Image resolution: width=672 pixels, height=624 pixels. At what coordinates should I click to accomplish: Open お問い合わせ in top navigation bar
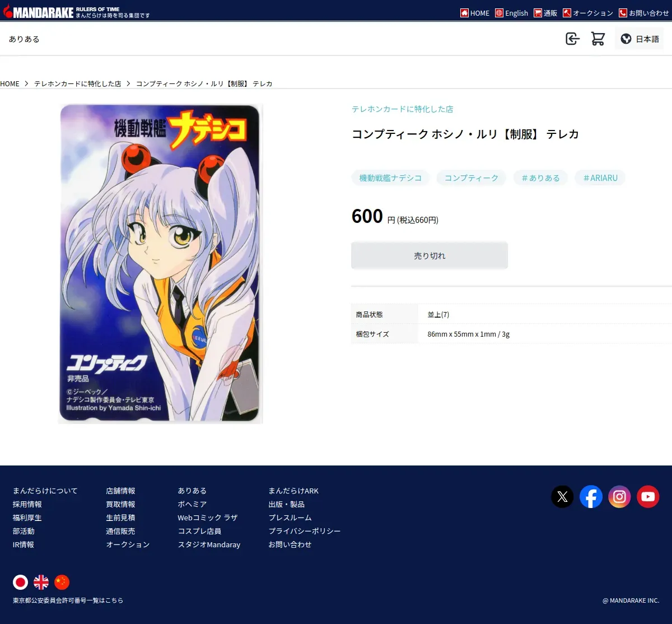pyautogui.click(x=644, y=13)
